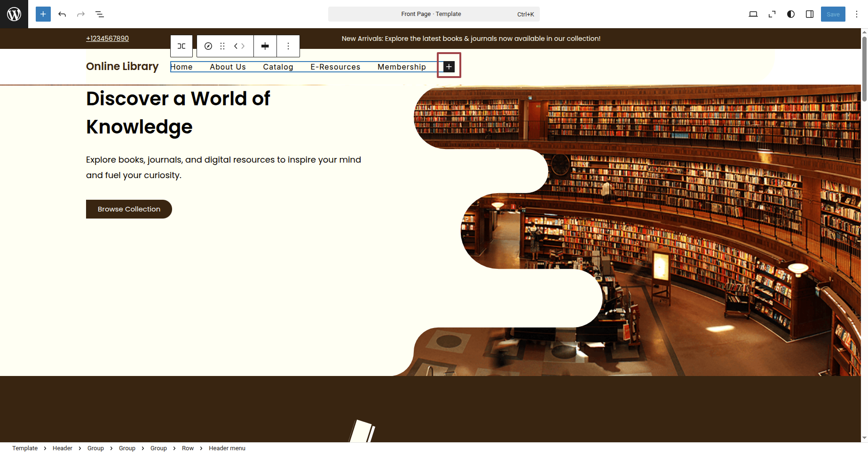Click the Navigation block compass icon
This screenshot has width=868, height=454.
208,46
